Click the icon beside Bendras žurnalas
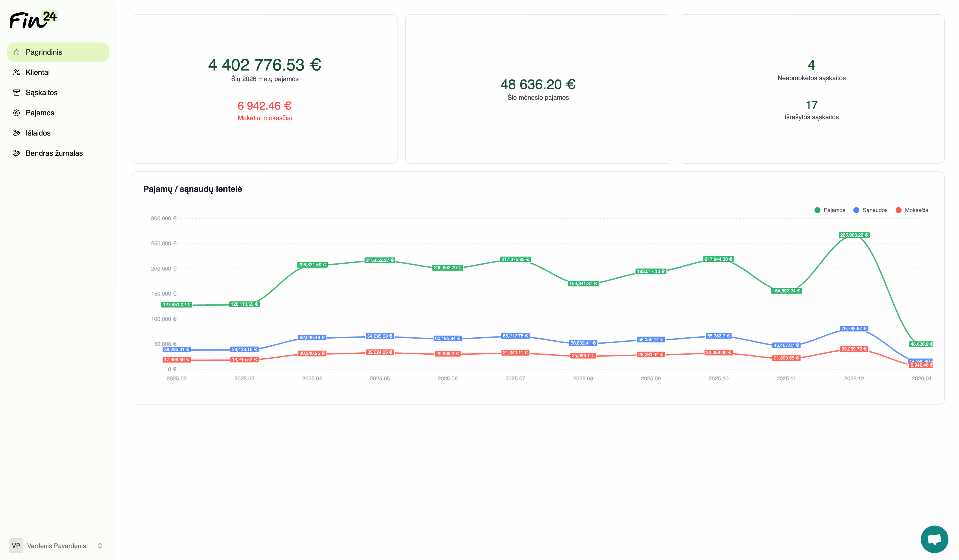This screenshot has width=959, height=560. click(16, 153)
